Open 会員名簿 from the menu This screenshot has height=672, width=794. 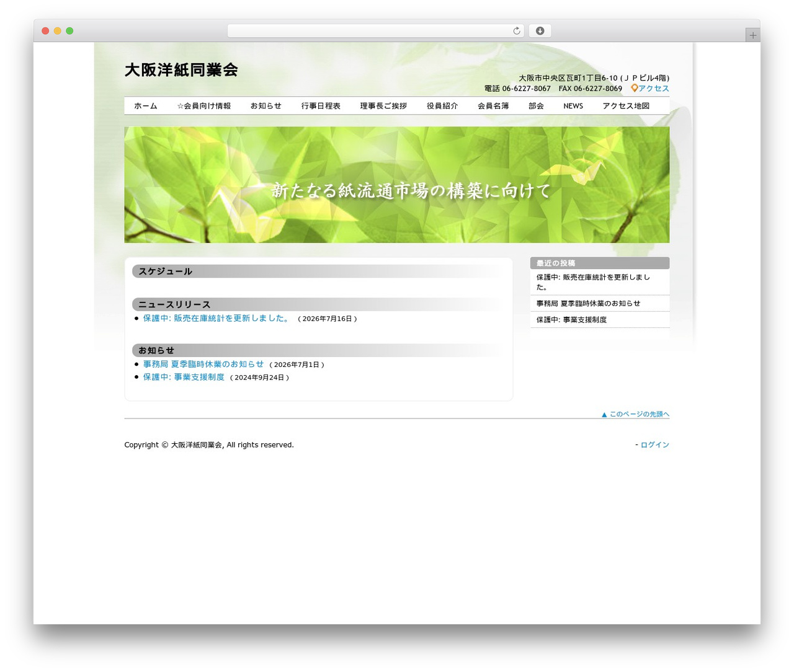point(493,106)
